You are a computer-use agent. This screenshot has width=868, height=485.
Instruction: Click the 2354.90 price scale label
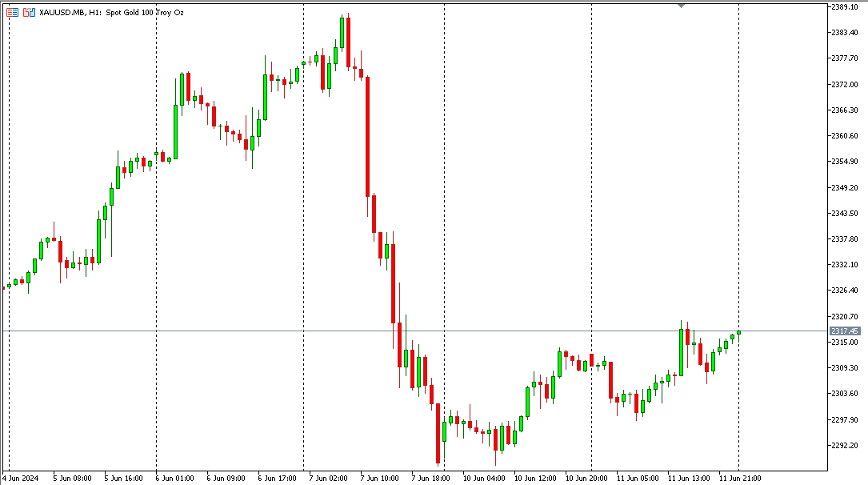coord(845,162)
